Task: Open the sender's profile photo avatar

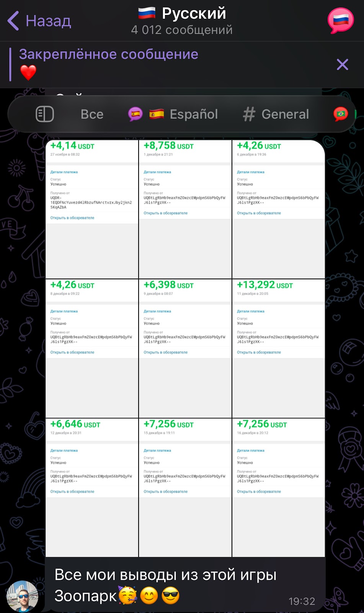Action: pyautogui.click(x=23, y=596)
